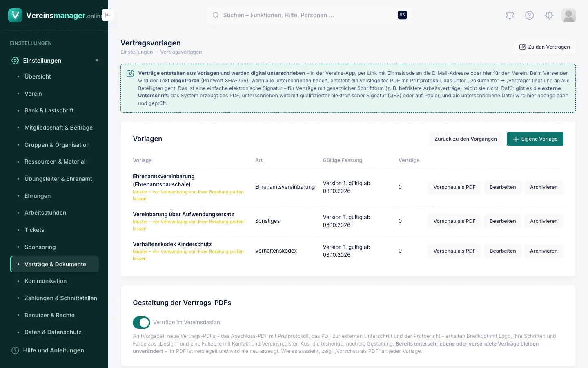Viewport: 588px width, 368px height.
Task: Select Sponsoring in sidebar
Action: point(54,247)
